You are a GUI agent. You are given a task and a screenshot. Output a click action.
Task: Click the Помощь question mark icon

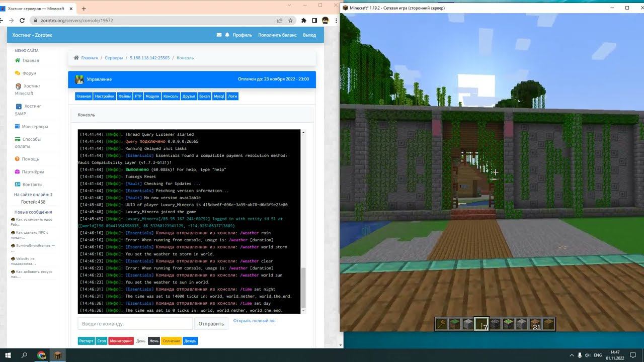pos(18,159)
